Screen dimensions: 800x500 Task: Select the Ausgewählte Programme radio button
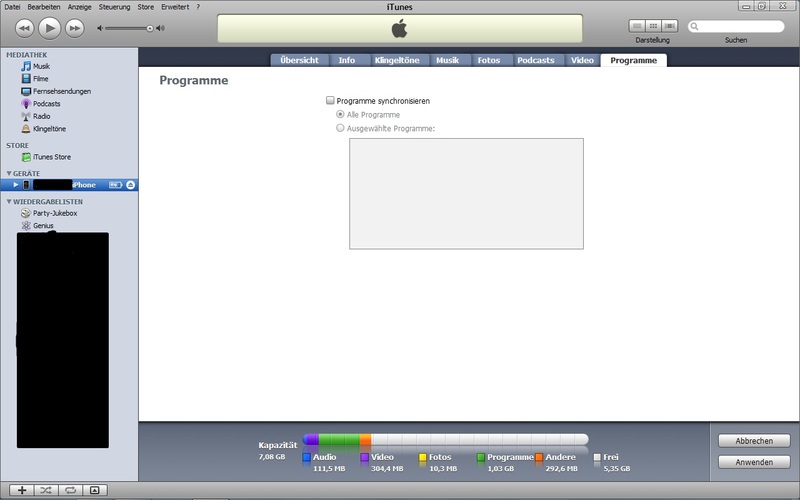[340, 128]
